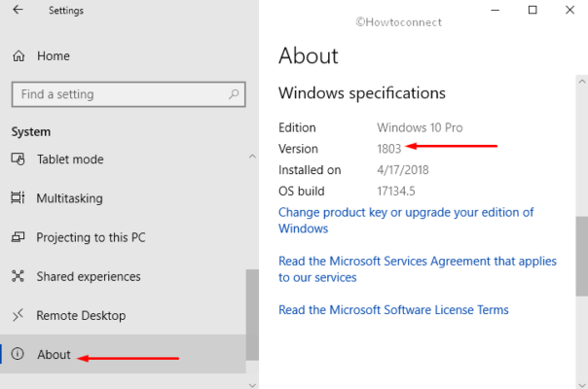Click the main pane scrollbar thumb

[x=582, y=257]
